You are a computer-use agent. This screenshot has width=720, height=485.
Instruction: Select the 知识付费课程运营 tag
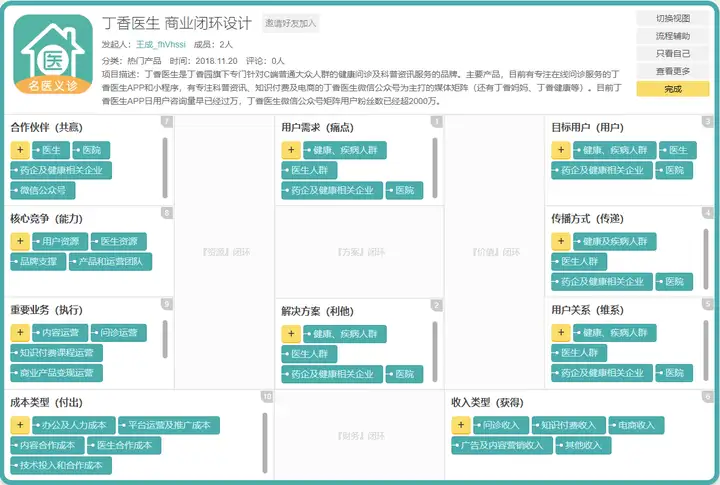[56, 353]
